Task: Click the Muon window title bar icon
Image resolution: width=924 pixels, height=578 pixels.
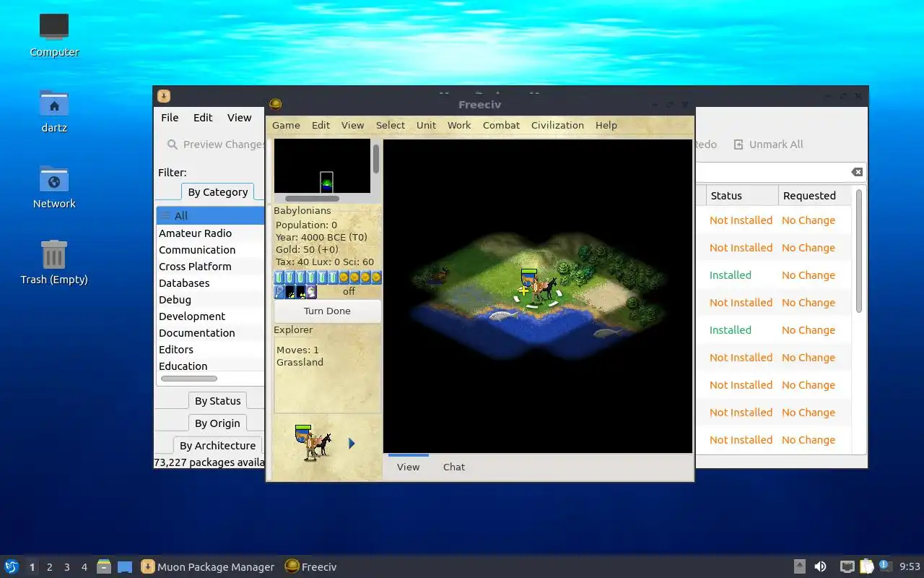Action: pos(164,95)
